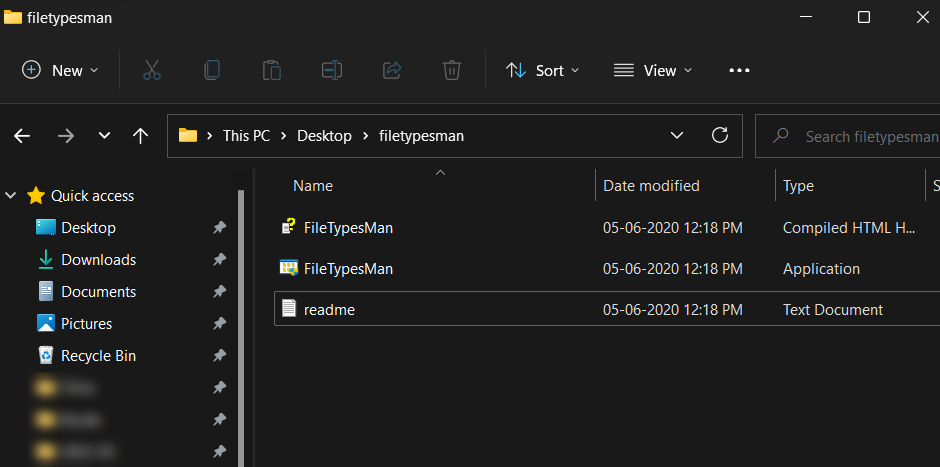
Task: Select the Desktop breadcrumb in address bar
Action: point(324,136)
